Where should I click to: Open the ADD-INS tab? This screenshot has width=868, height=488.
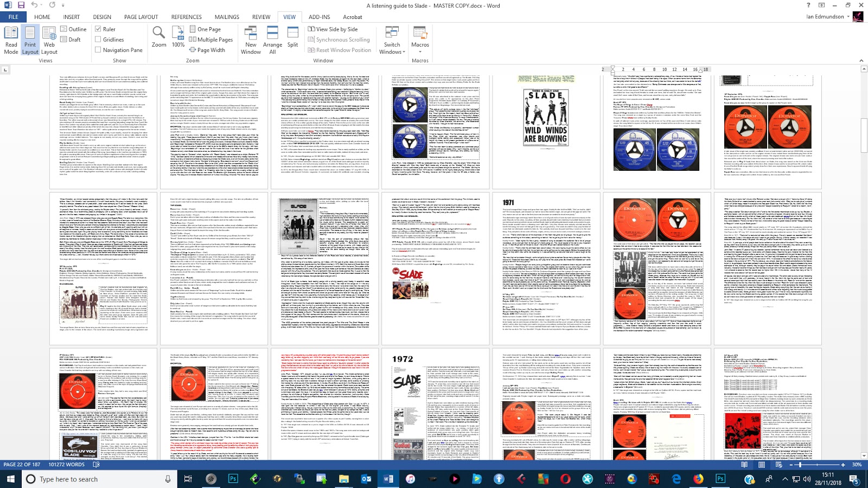[319, 17]
